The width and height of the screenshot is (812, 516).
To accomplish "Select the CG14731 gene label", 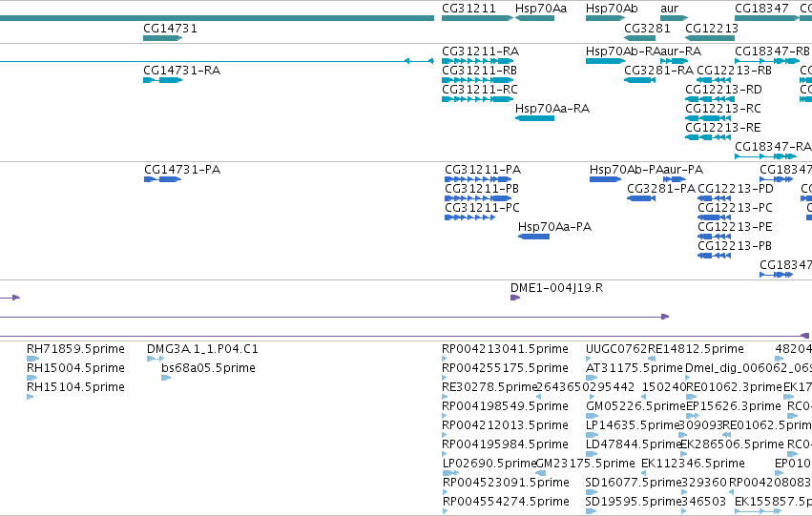I will pyautogui.click(x=171, y=29).
